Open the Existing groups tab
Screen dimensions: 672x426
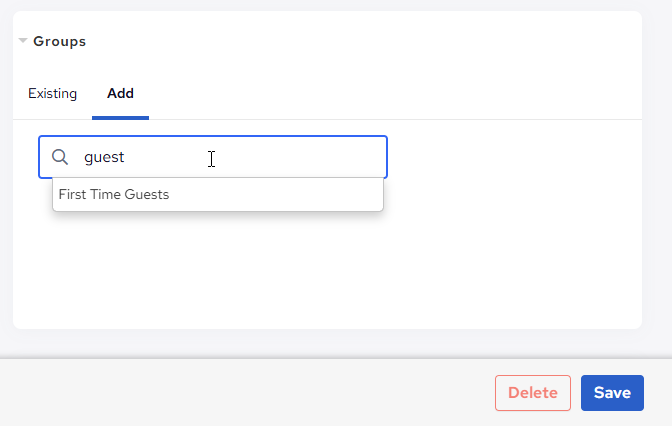[x=52, y=94]
